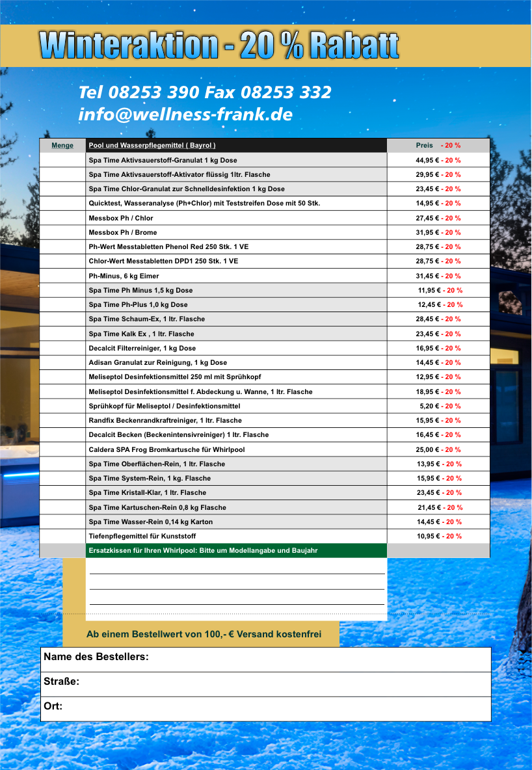This screenshot has height=770, width=532.
Task: Click the Name des Bestellers field
Action: click(x=266, y=659)
